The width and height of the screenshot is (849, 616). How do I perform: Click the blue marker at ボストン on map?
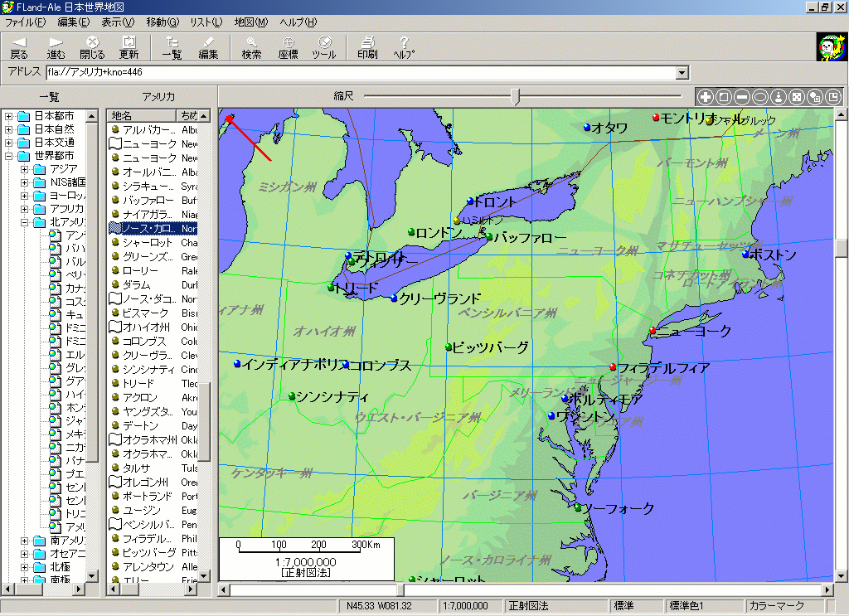pyautogui.click(x=746, y=254)
